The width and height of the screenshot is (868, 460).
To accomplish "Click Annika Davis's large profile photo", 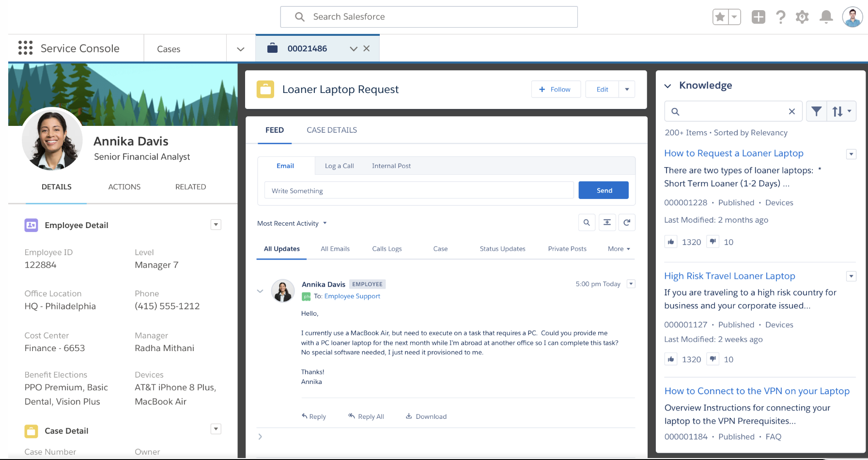I will tap(52, 139).
